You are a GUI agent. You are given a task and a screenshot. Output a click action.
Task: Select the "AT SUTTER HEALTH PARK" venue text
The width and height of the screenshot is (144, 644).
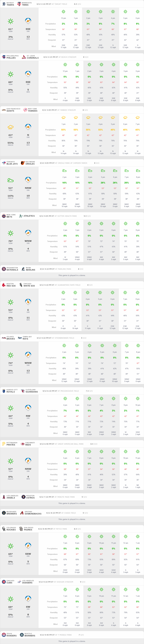click(x=66, y=216)
